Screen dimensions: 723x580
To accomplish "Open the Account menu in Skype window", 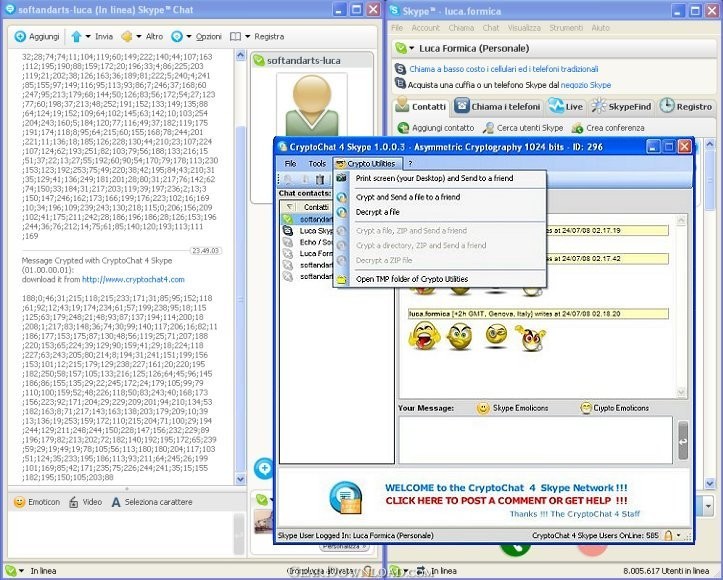I will [x=426, y=28].
